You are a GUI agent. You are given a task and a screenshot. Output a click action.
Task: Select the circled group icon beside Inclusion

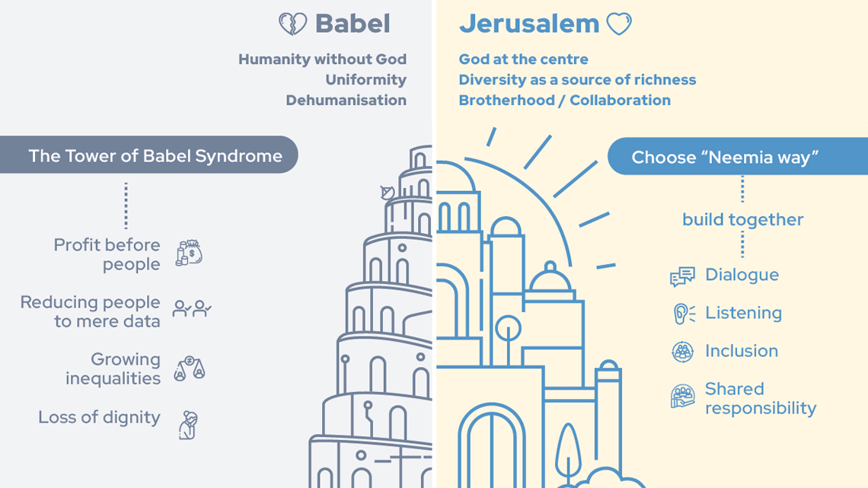coord(682,352)
